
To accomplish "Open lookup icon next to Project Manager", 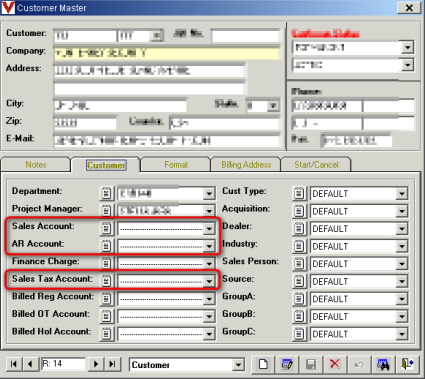I will (106, 211).
